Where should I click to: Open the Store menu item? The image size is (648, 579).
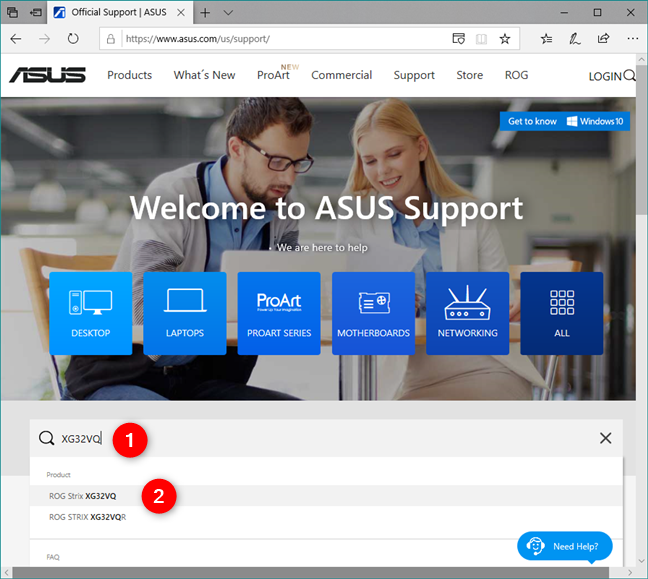click(x=469, y=75)
